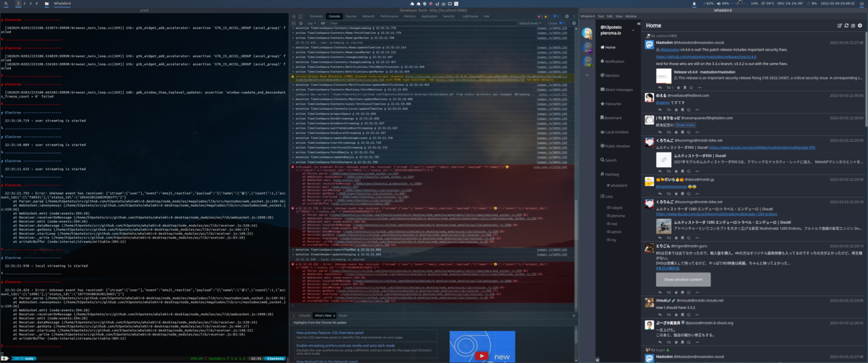Open Search in Whalebird side menu
Image resolution: width=868 pixels, height=363 pixels.
[610, 160]
